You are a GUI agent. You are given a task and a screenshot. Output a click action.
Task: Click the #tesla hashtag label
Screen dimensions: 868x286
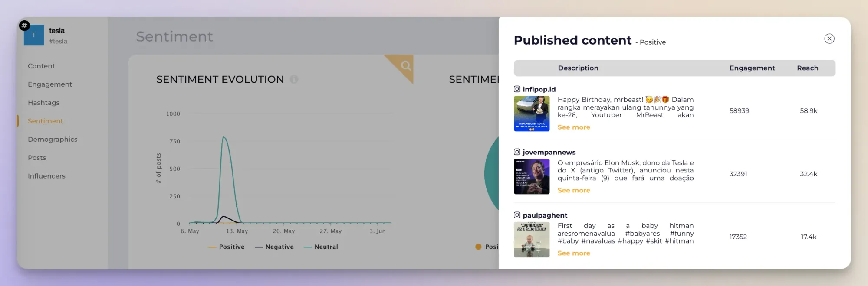click(x=58, y=41)
